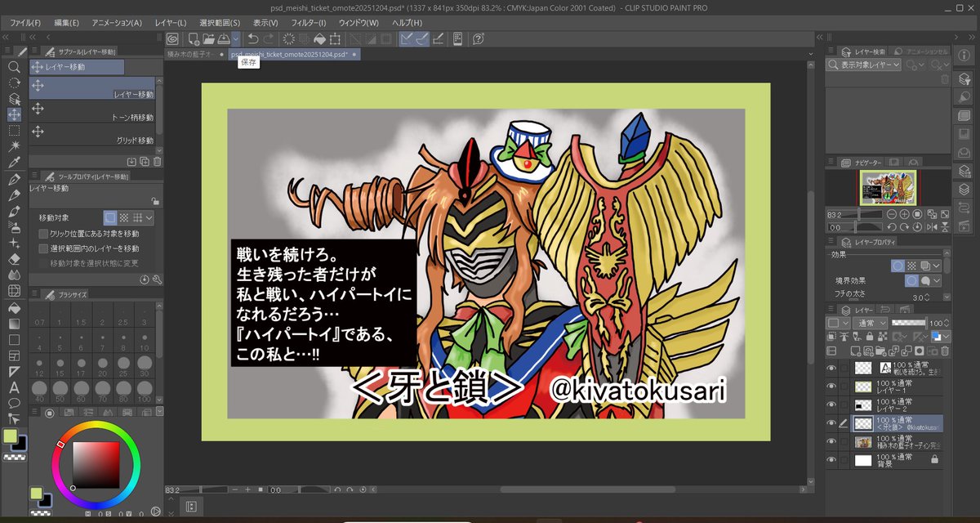Viewport: 980px width, 523px height.
Task: Delete layer via trash icon in Layer panel
Action: click(x=943, y=350)
